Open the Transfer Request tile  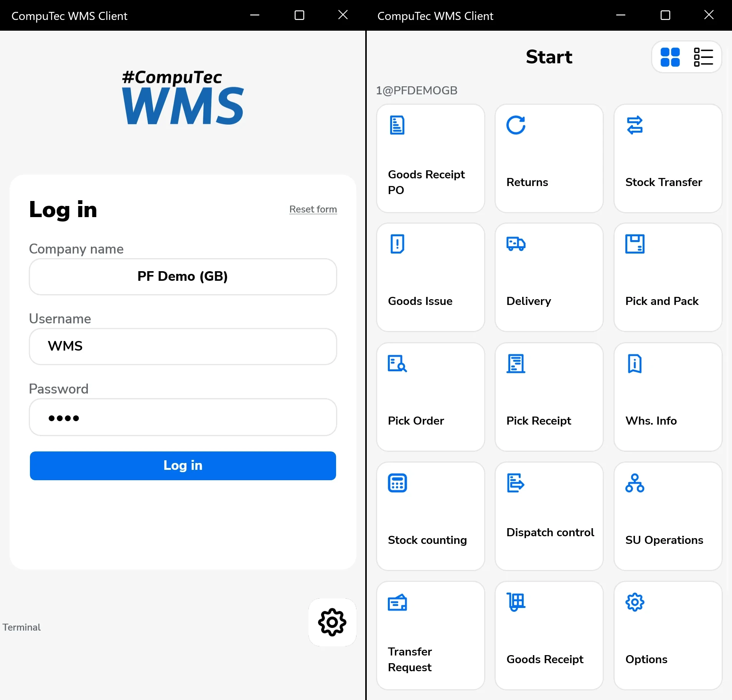pos(430,635)
